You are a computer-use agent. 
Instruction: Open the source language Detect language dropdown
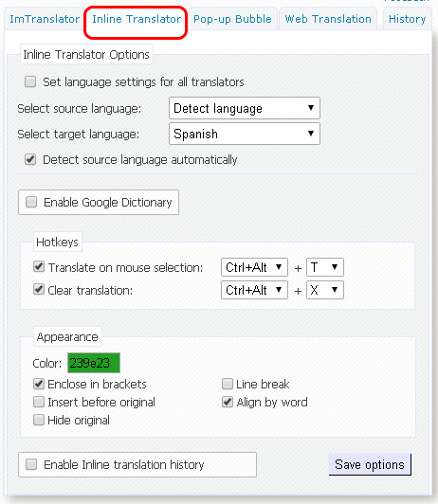pos(245,108)
